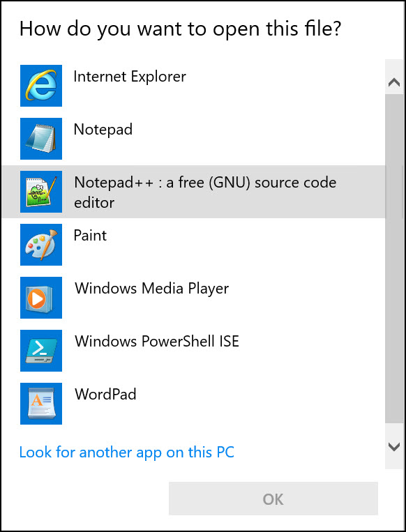Image resolution: width=406 pixels, height=532 pixels.
Task: Choose the Paint label in the list
Action: (x=90, y=236)
